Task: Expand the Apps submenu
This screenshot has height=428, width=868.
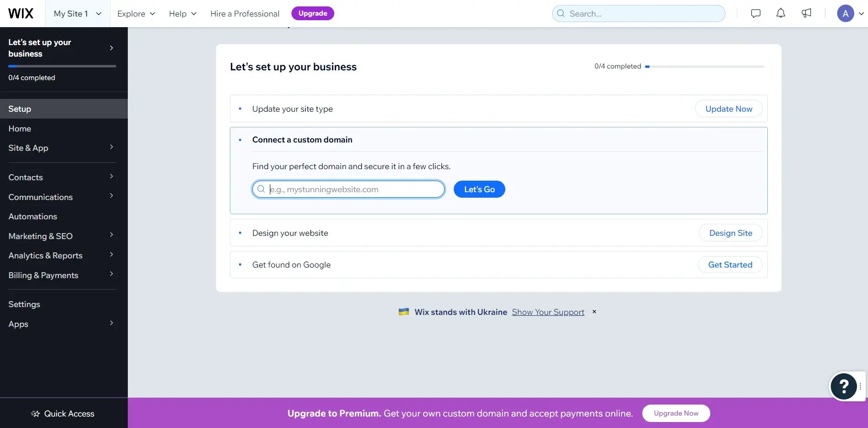Action: (111, 323)
